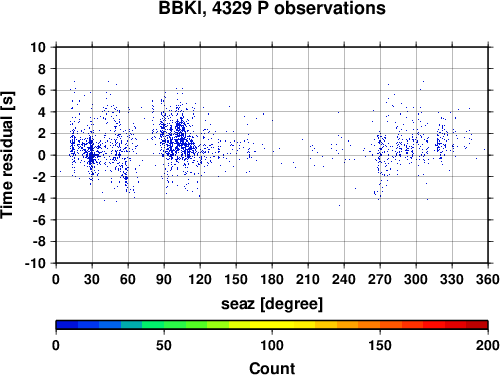The image size is (500, 375).
Task: Click the colorbar tick label 100
Action: coord(272,345)
